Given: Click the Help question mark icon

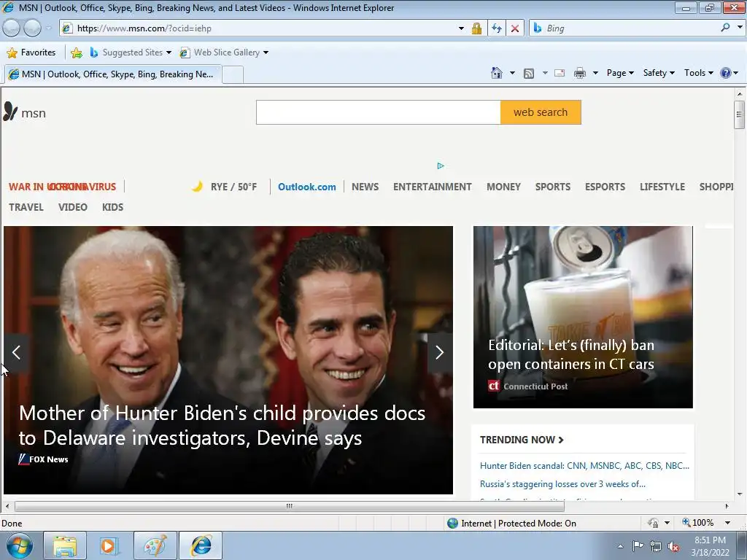Looking at the screenshot, I should [726, 73].
